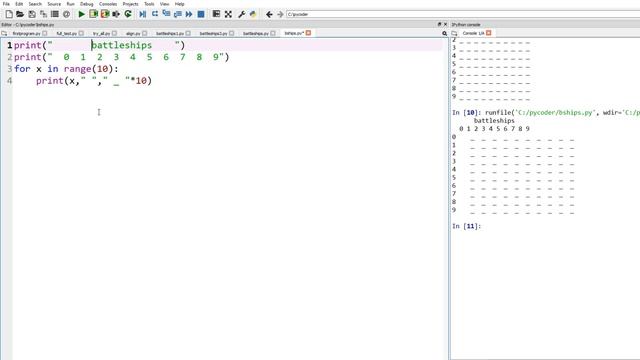Close the Console 1/A tab
Image resolution: width=640 pixels, height=360 pixels.
[x=489, y=33]
